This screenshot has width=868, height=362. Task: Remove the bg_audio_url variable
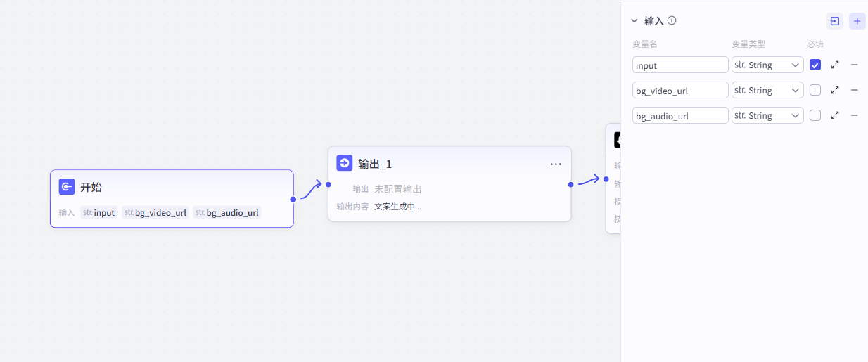pyautogui.click(x=855, y=115)
